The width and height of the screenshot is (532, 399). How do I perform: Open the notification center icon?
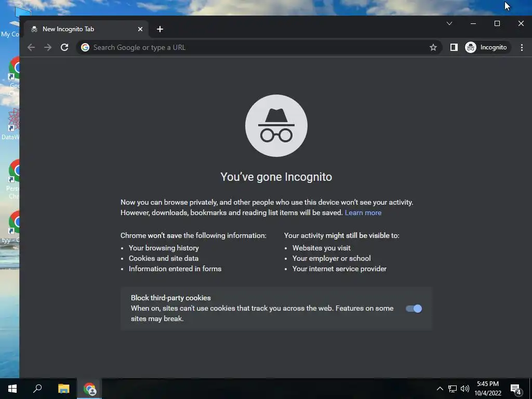[x=516, y=389]
